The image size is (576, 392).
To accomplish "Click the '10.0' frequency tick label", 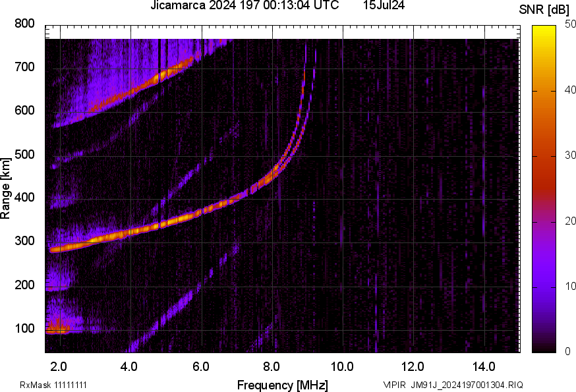I will (x=342, y=366).
